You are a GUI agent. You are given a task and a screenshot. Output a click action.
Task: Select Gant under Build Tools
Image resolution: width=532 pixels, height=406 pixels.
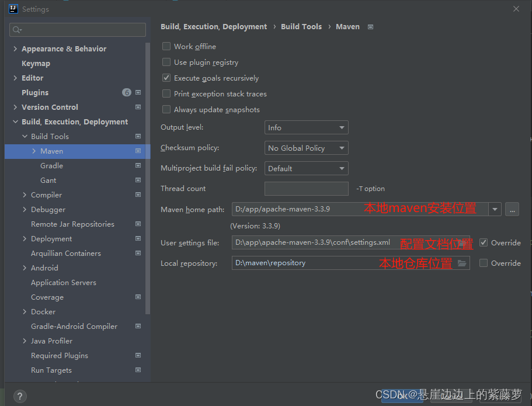48,181
